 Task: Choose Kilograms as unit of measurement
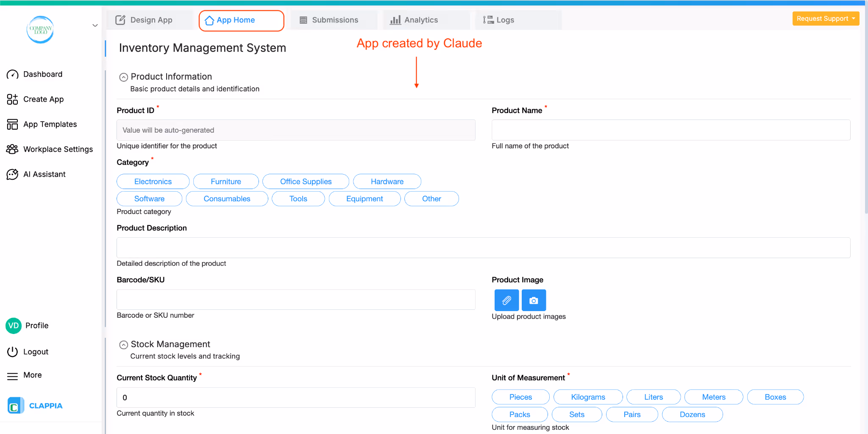[x=588, y=397]
